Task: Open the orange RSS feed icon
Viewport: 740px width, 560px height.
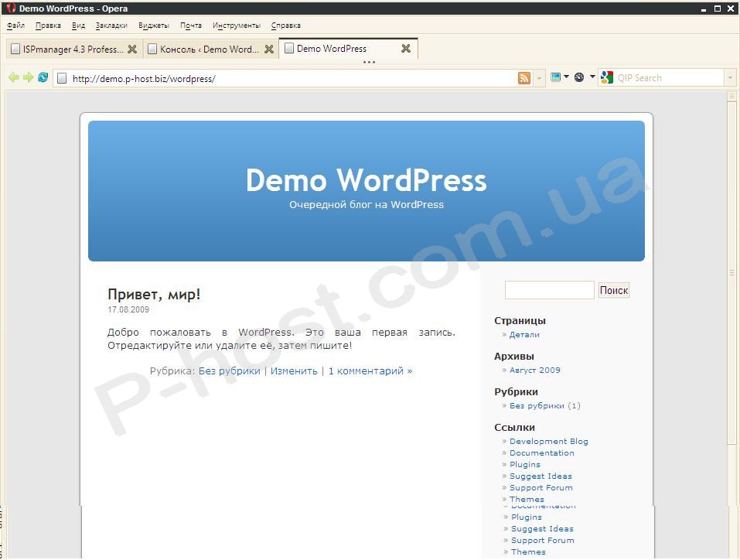Action: [x=523, y=78]
